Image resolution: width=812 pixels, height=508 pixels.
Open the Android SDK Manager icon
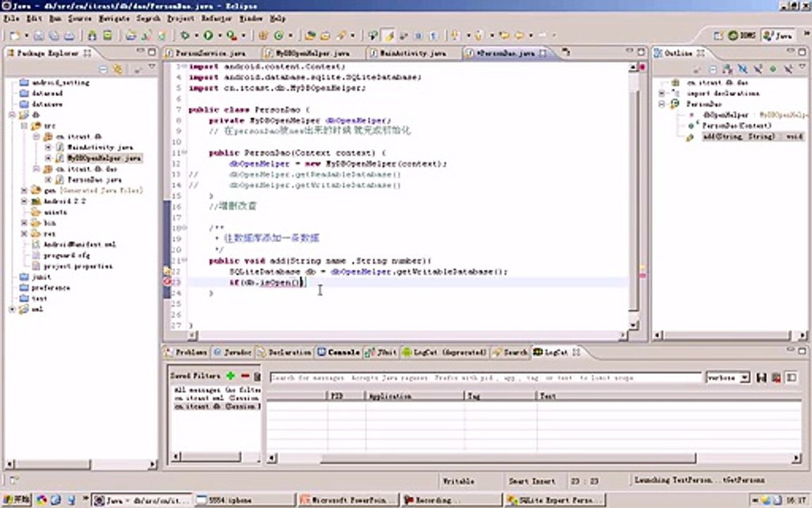tap(92, 35)
